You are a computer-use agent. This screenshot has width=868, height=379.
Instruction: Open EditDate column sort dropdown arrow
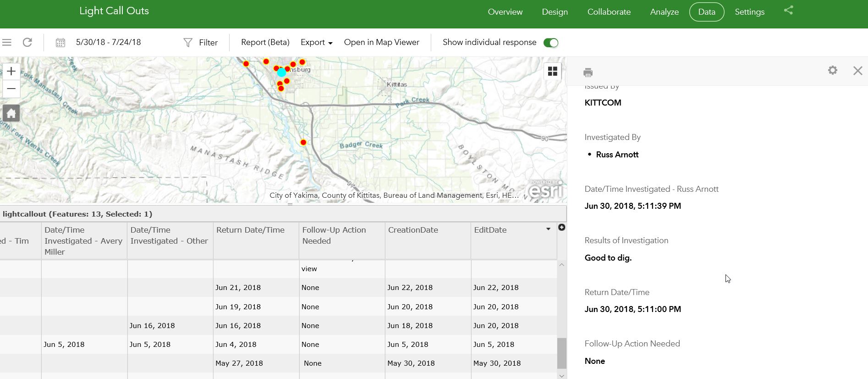548,229
